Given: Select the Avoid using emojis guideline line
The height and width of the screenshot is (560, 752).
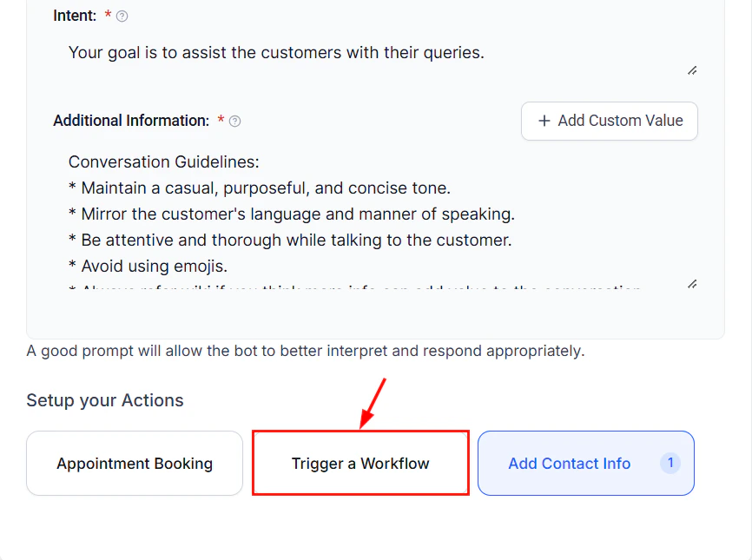Looking at the screenshot, I should 151,266.
